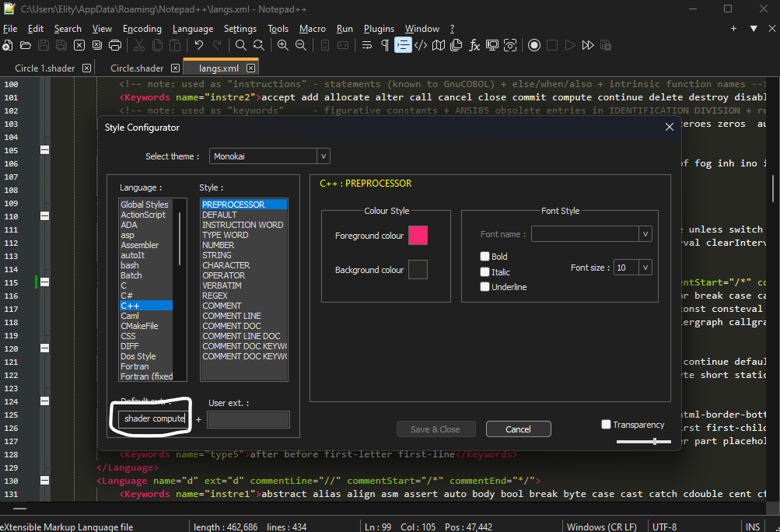Click the User ext. input field
Image resolution: width=780 pixels, height=532 pixels.
(x=248, y=419)
